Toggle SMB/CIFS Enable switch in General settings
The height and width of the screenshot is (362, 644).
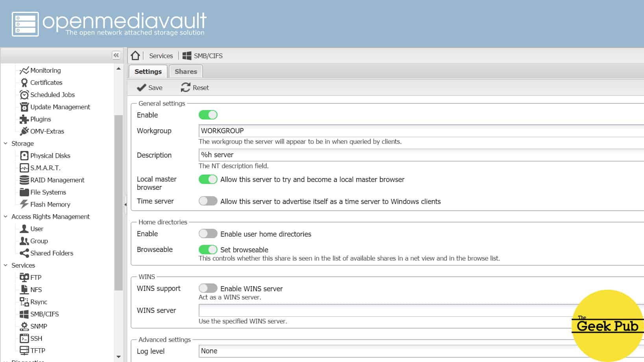[208, 115]
